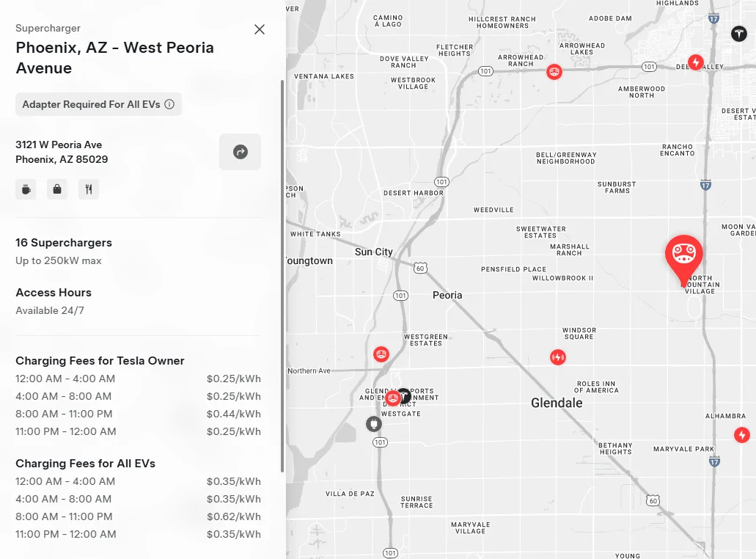
Task: Select the red charger pin near Windsor Square
Action: (558, 357)
